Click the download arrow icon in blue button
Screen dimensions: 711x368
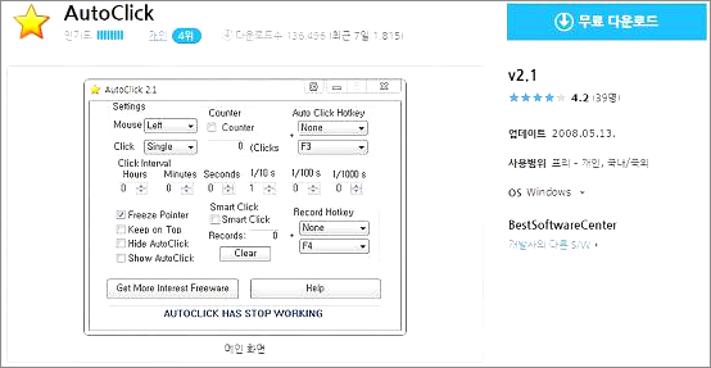click(x=564, y=21)
